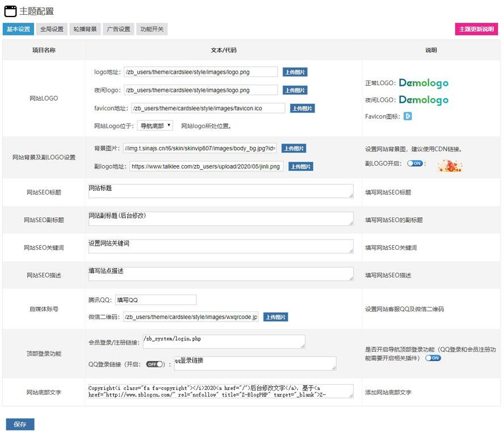Upload an image for logo地址
The width and height of the screenshot is (504, 433).
coord(295,72)
